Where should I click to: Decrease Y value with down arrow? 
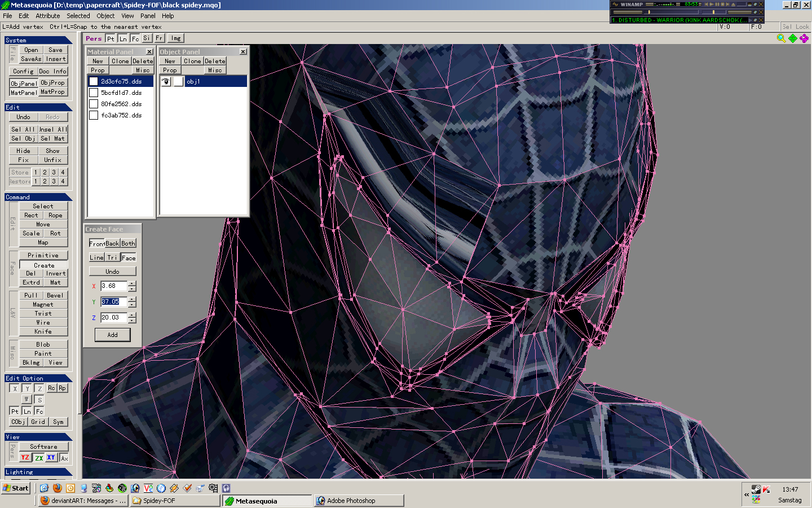click(x=132, y=304)
